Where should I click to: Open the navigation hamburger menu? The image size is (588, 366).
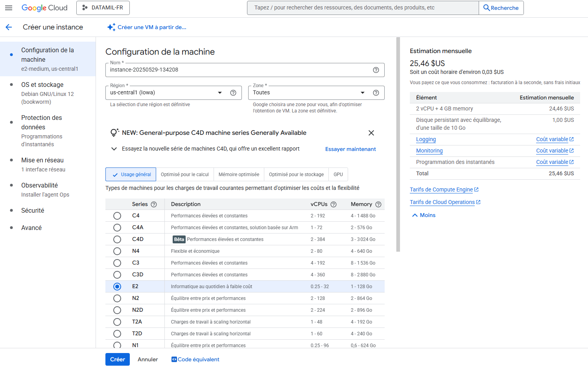tap(9, 7)
